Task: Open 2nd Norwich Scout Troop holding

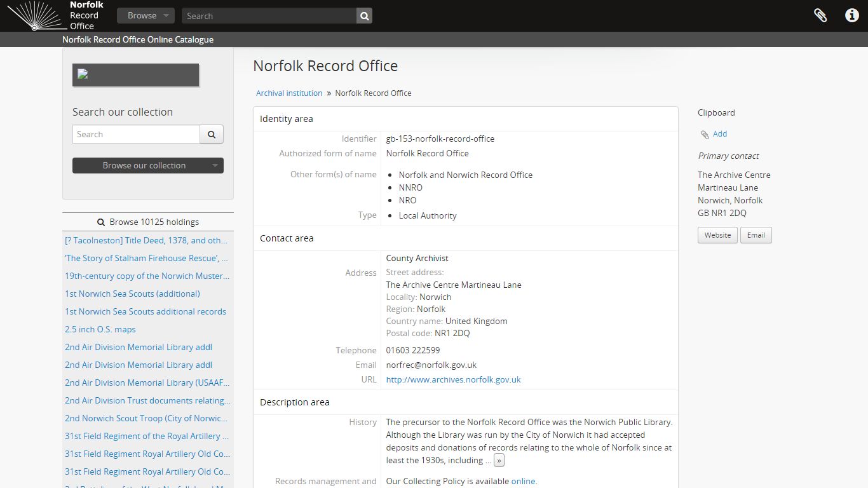Action: pyautogui.click(x=146, y=418)
